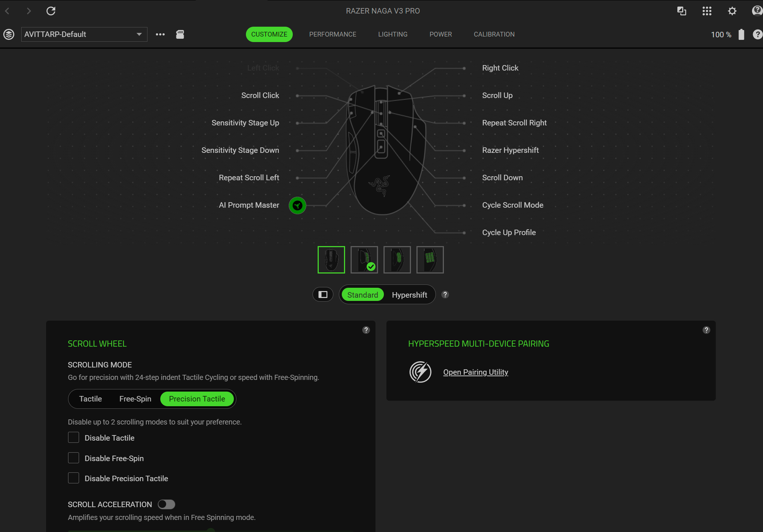
Task: Open help icon next to Hypershift
Action: point(445,295)
